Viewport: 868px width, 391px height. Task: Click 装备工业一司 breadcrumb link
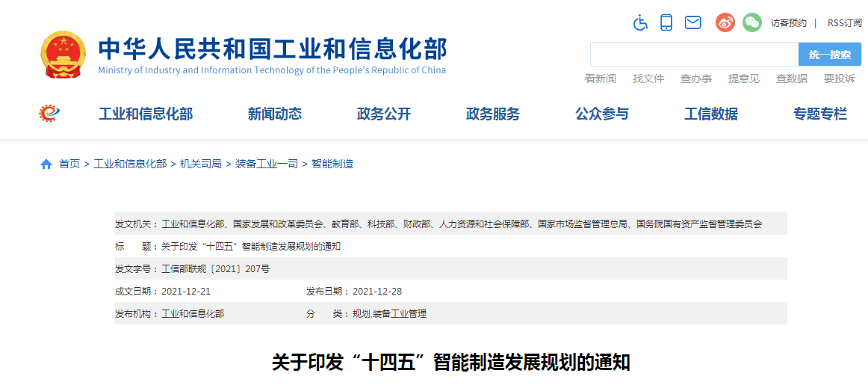(x=267, y=164)
